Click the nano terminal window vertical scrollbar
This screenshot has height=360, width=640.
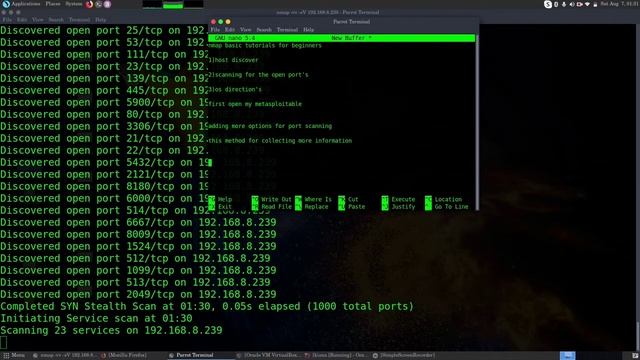pyautogui.click(x=477, y=122)
